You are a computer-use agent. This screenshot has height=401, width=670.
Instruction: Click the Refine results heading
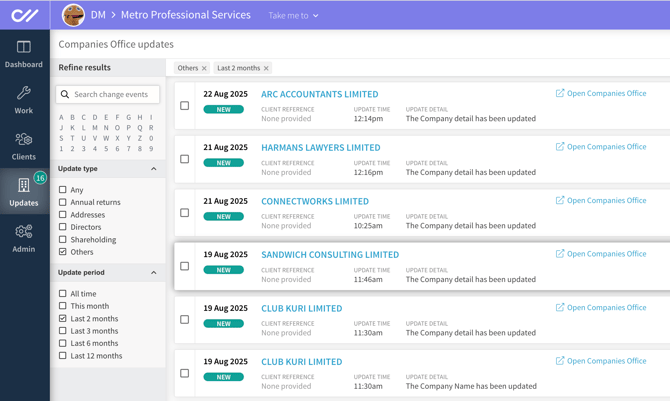pyautogui.click(x=85, y=68)
